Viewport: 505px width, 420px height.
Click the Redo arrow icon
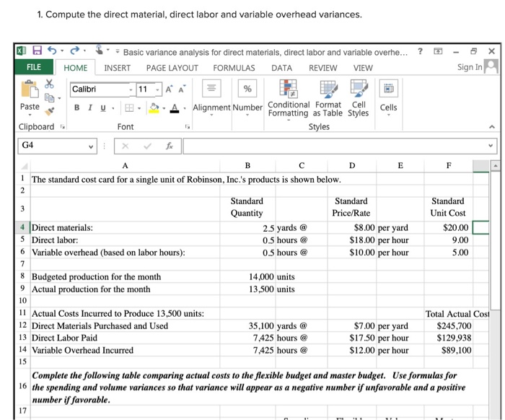point(75,51)
